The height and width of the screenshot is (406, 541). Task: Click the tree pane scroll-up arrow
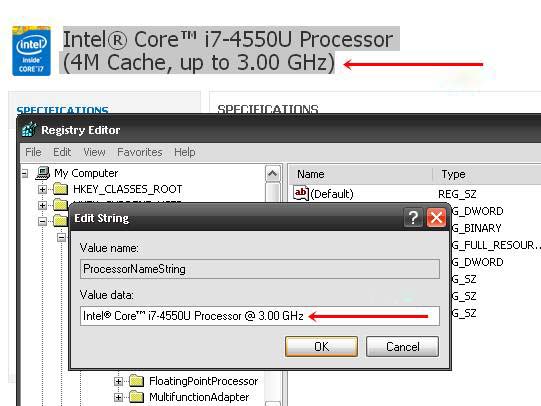pos(273,173)
